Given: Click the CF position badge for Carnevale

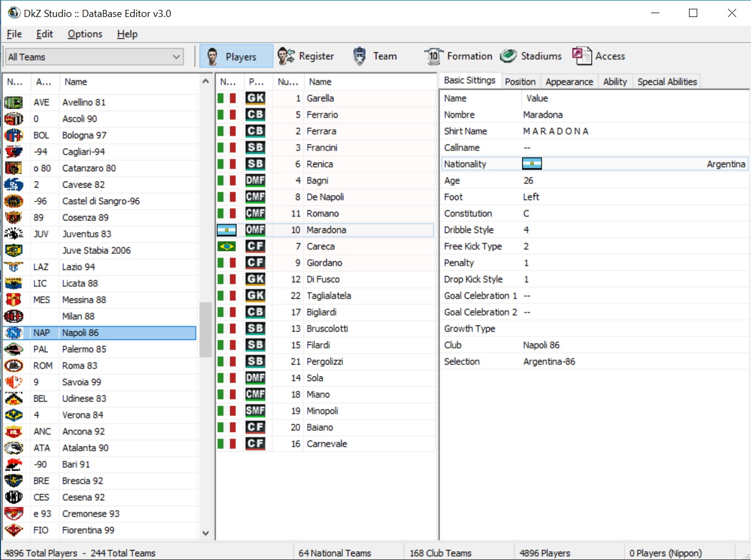Looking at the screenshot, I should (x=255, y=444).
